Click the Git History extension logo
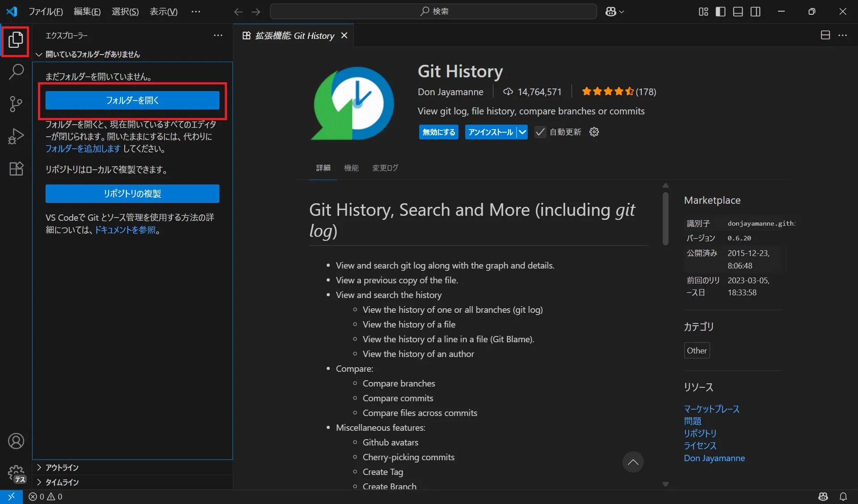858x504 pixels. point(353,103)
